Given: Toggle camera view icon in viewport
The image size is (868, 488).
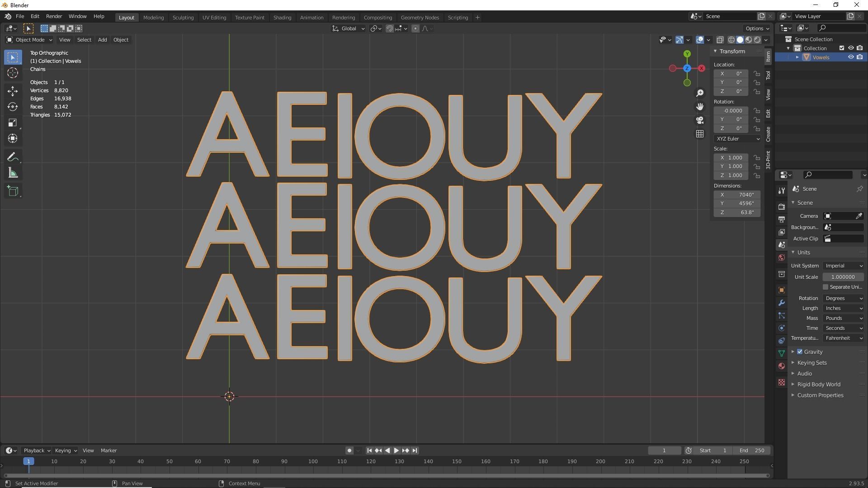Looking at the screenshot, I should click(700, 120).
